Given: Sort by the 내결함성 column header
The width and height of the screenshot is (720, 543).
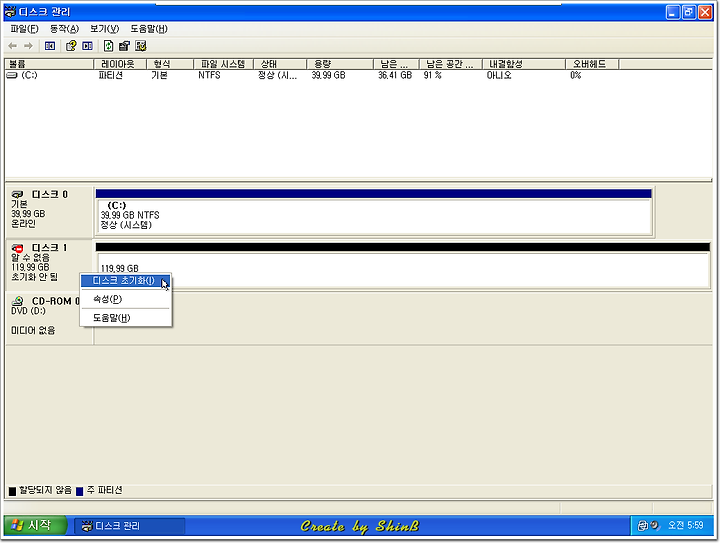Looking at the screenshot, I should [524, 64].
